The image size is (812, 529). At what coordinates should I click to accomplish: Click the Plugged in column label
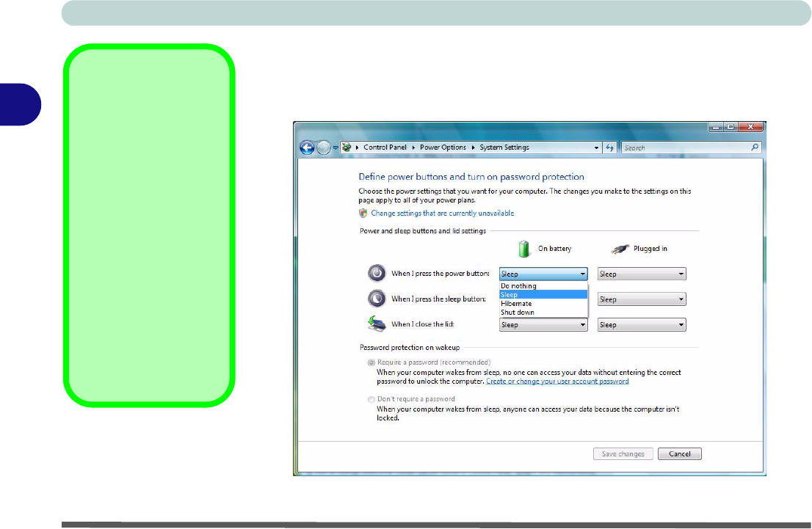pyautogui.click(x=650, y=249)
